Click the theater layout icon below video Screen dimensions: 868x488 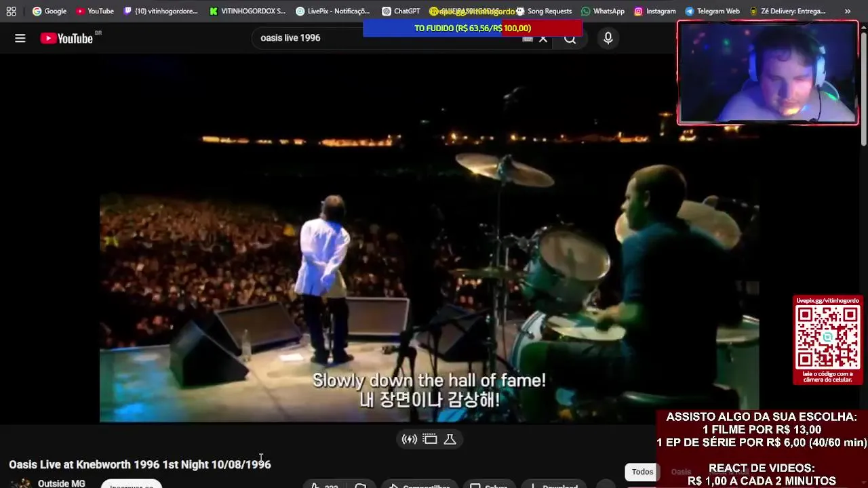coord(430,439)
